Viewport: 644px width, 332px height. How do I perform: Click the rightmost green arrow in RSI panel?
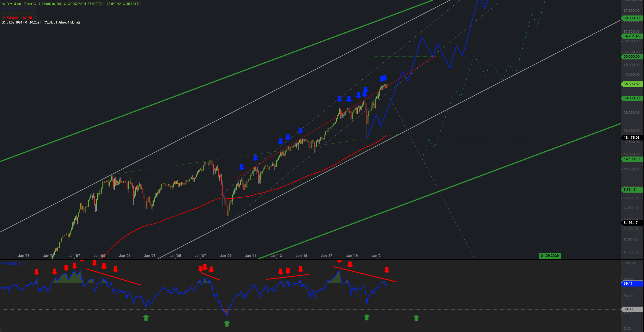[416, 318]
